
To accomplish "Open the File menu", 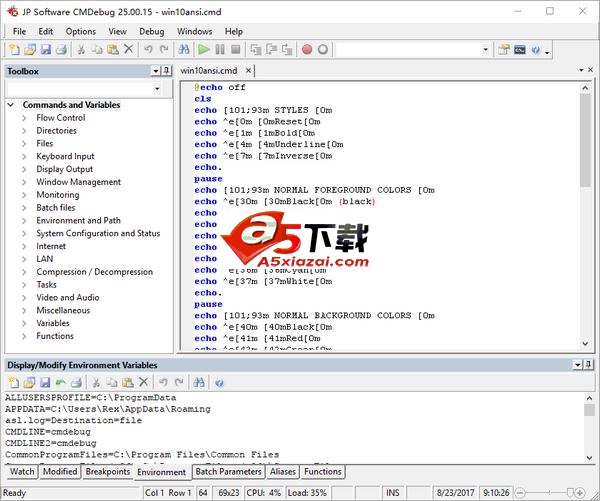I will pyautogui.click(x=20, y=31).
